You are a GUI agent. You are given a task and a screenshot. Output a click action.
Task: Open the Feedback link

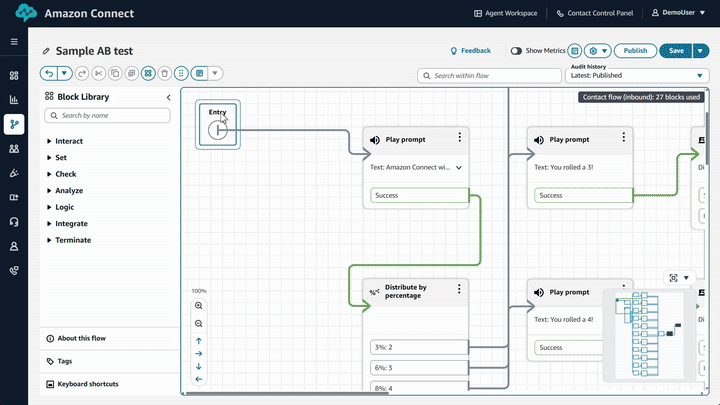(470, 51)
